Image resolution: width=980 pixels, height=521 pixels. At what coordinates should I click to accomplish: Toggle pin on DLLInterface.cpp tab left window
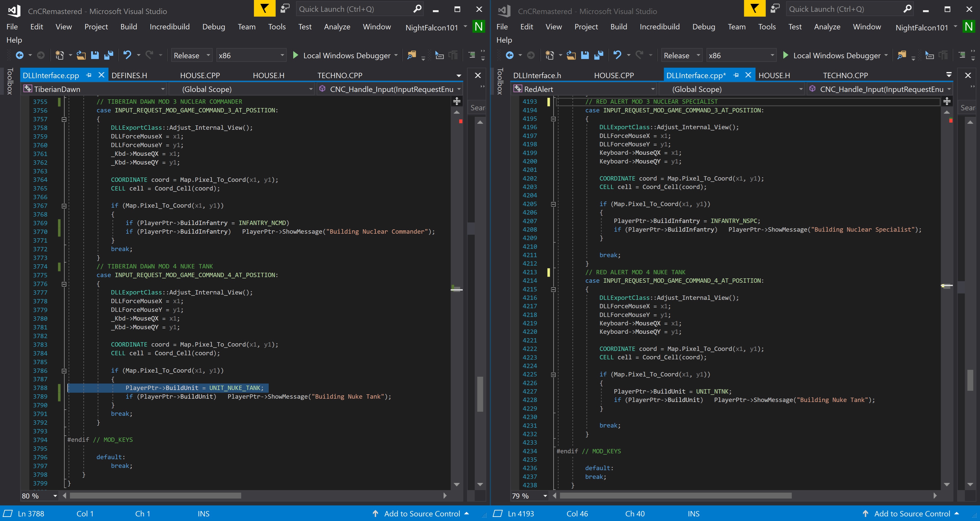(x=89, y=75)
